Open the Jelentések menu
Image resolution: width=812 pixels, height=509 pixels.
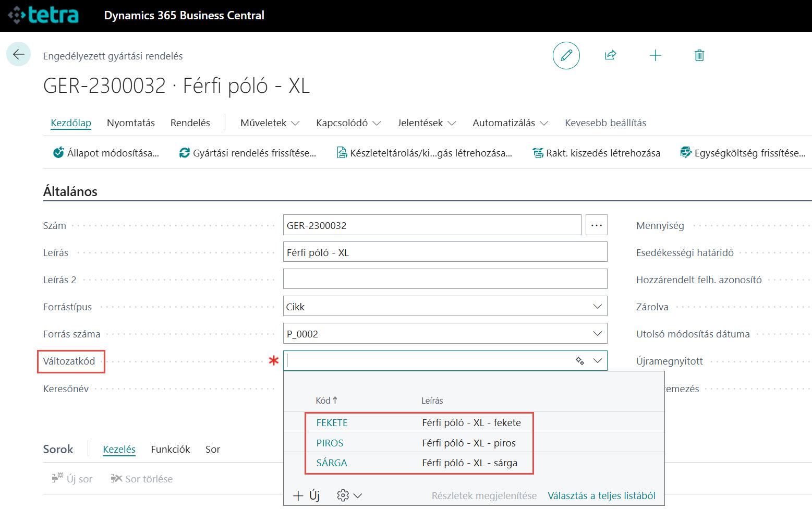426,123
